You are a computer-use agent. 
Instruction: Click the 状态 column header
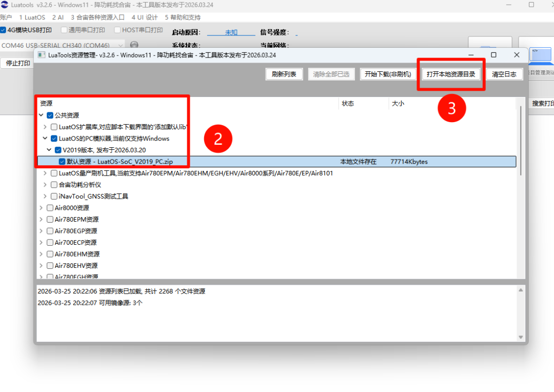348,104
